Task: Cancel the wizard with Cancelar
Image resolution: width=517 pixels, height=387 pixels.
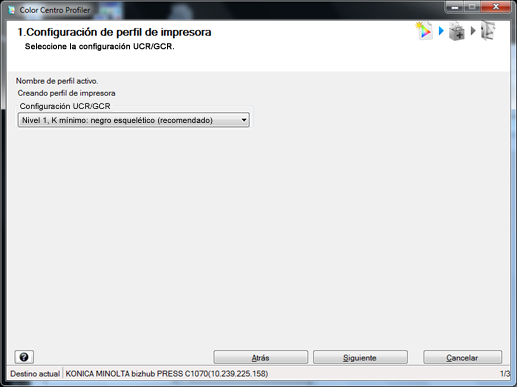Action: [462, 357]
